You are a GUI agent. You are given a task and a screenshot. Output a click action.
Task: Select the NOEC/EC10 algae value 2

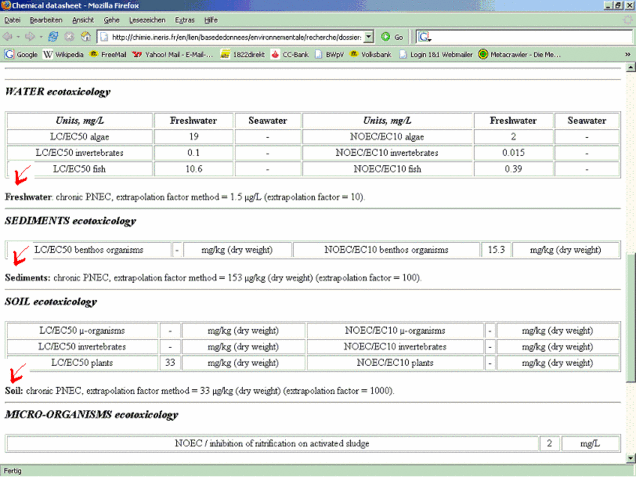514,137
